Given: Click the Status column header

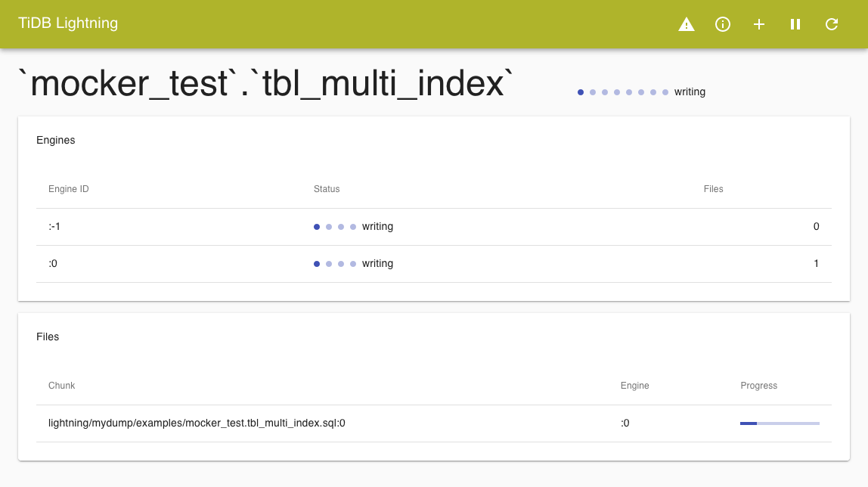Looking at the screenshot, I should (x=327, y=189).
